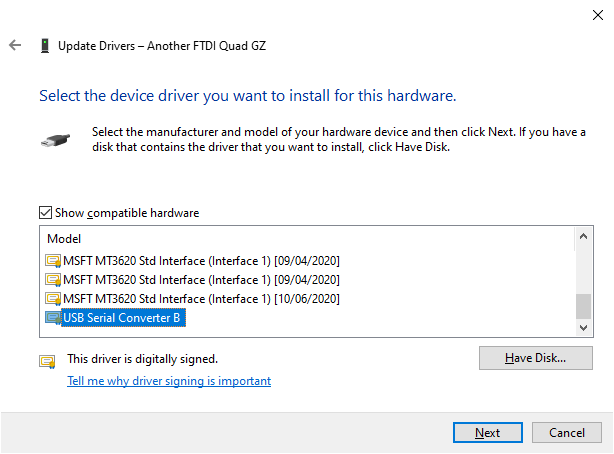Viewport: 614px width, 454px height.
Task: Click the device icon beside Update Drivers title
Action: 44,45
